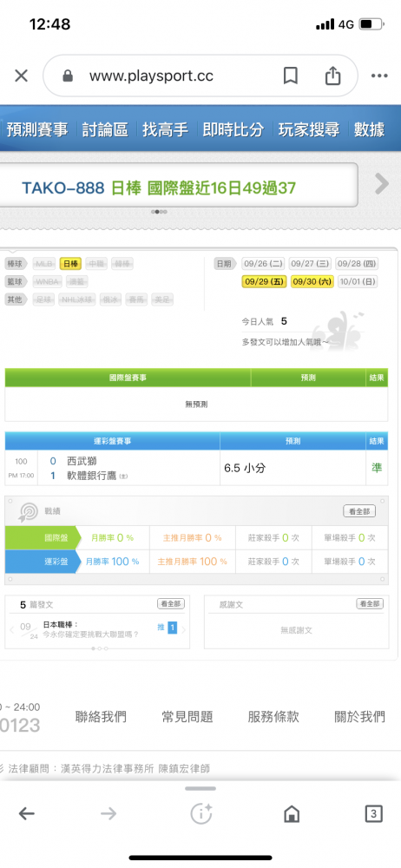Show next post with right arrow

184,629
